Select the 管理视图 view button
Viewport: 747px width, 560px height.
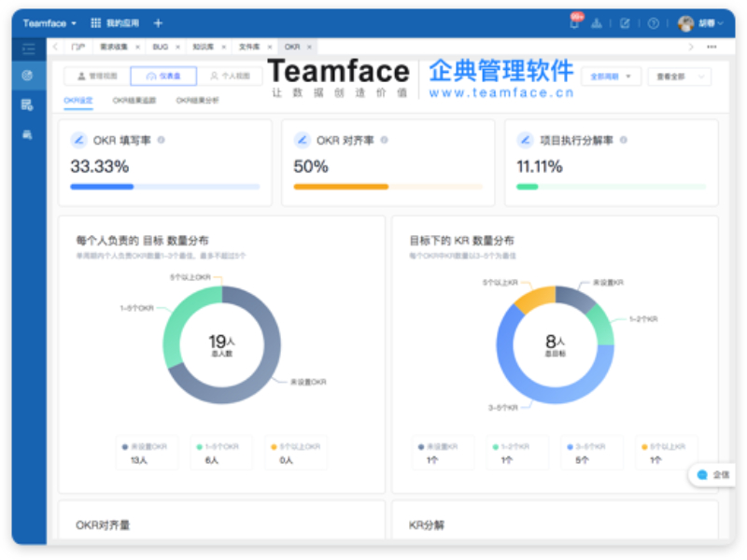[97, 76]
